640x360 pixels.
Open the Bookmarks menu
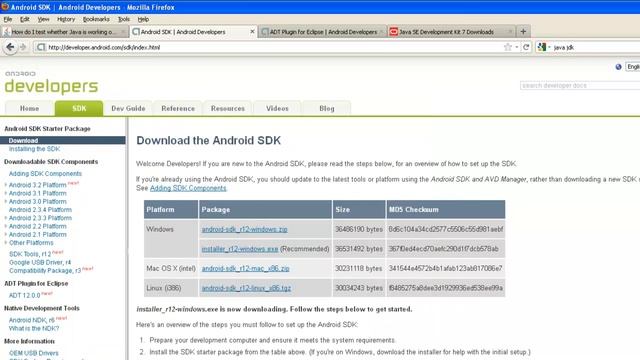pyautogui.click(x=96, y=19)
